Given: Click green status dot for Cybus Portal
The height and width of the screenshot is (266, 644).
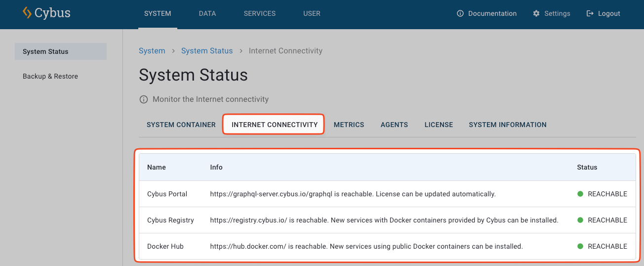Looking at the screenshot, I should pos(580,194).
